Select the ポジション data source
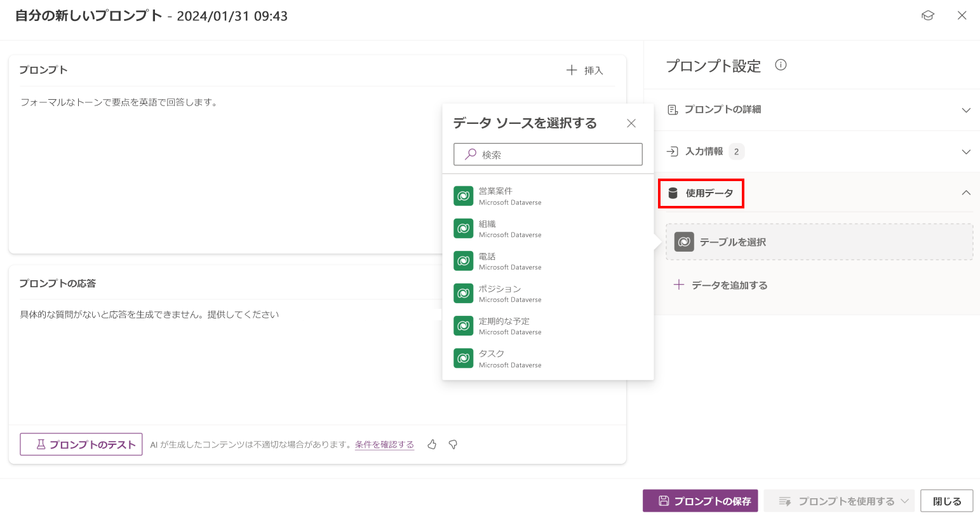Screen dimensions: 980x516 coord(548,293)
